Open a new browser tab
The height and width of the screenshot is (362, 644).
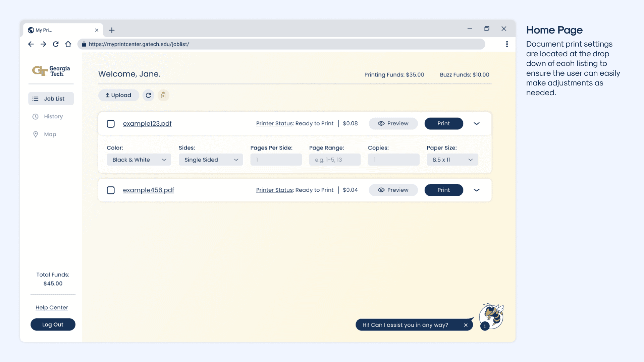coord(112,30)
